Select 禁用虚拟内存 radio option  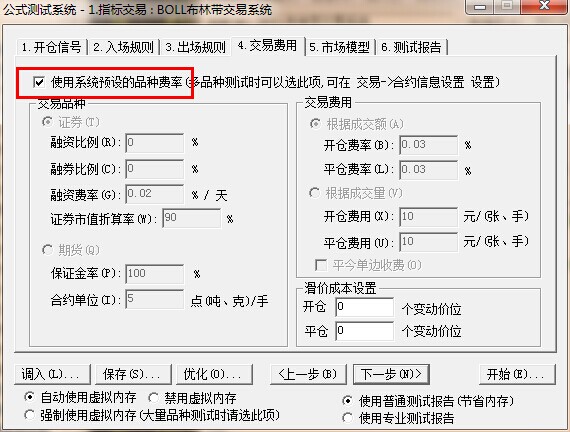(x=153, y=398)
